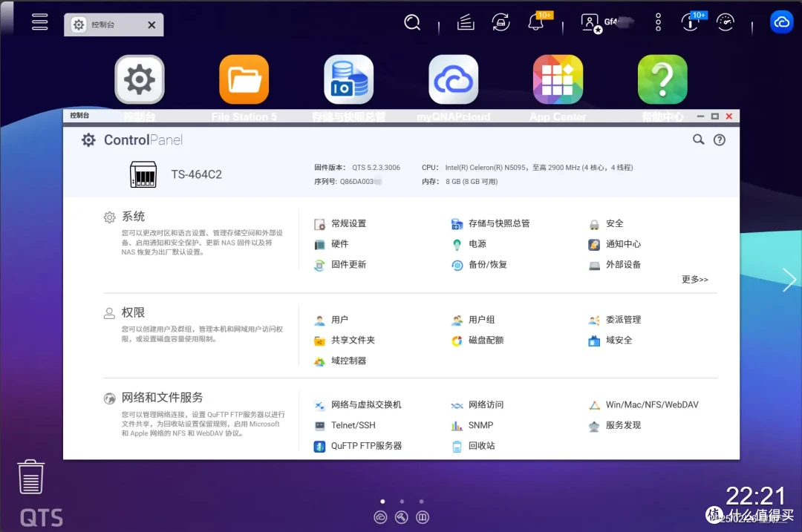The height and width of the screenshot is (532, 802).
Task: Open 委派管理 delegated administration
Action: point(615,319)
